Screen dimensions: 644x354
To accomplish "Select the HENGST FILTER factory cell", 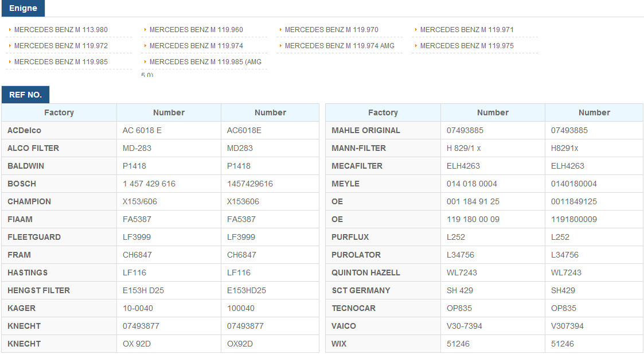I will 59,290.
